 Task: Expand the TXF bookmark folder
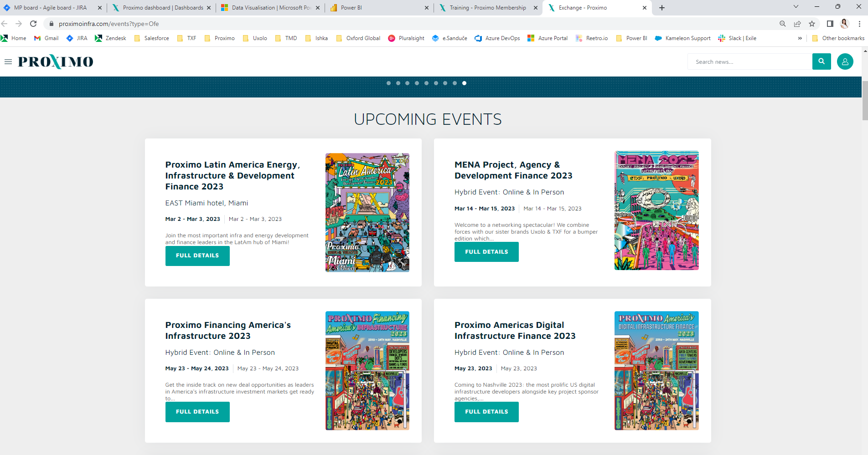[x=186, y=38]
